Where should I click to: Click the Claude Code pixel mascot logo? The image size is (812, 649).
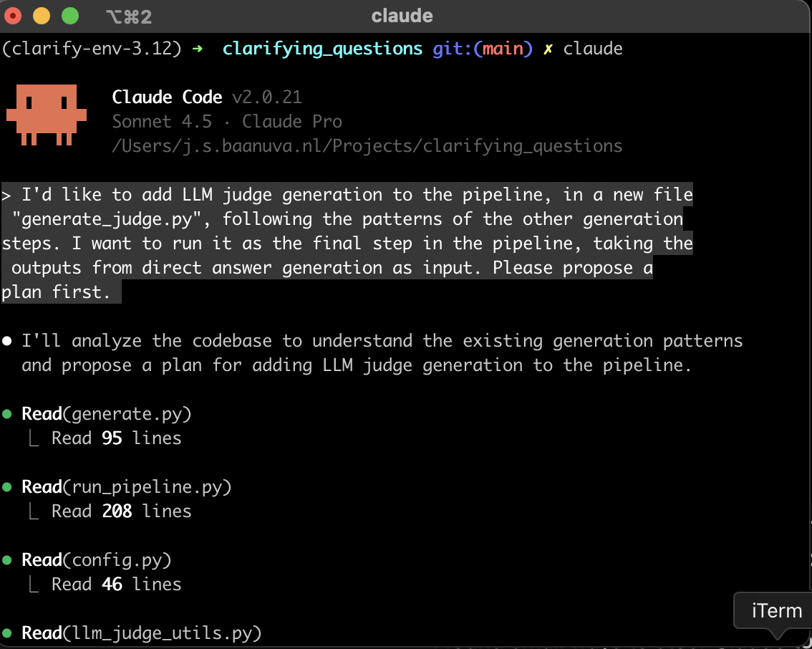pyautogui.click(x=47, y=115)
